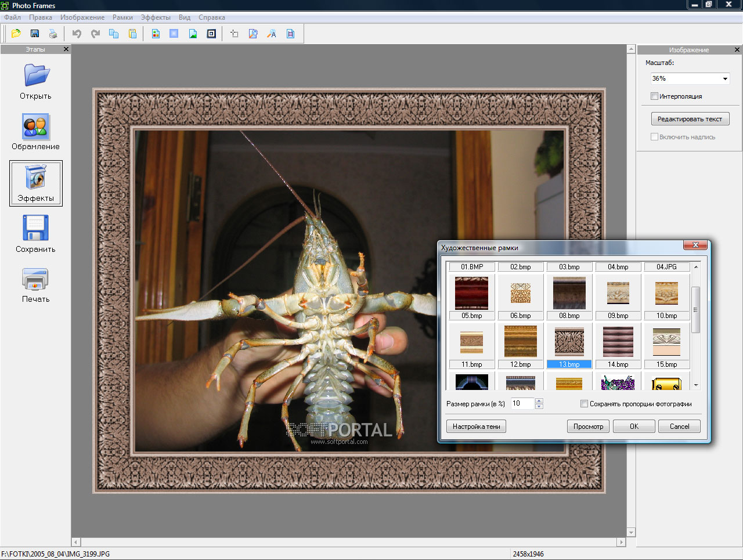Viewport: 743px width, 560px height.
Task: Click the crop selection toolbar icon
Action: [235, 34]
